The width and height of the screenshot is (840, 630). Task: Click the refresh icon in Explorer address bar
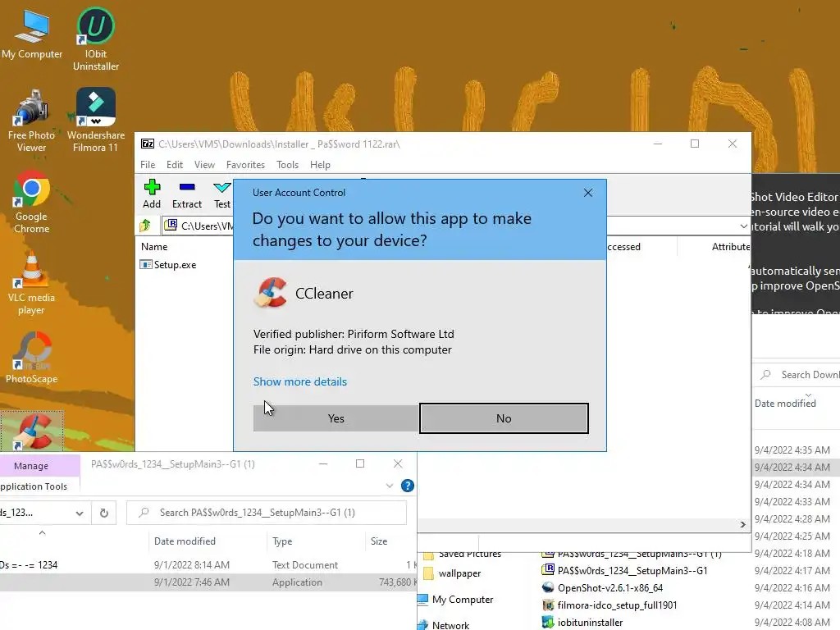(x=104, y=513)
